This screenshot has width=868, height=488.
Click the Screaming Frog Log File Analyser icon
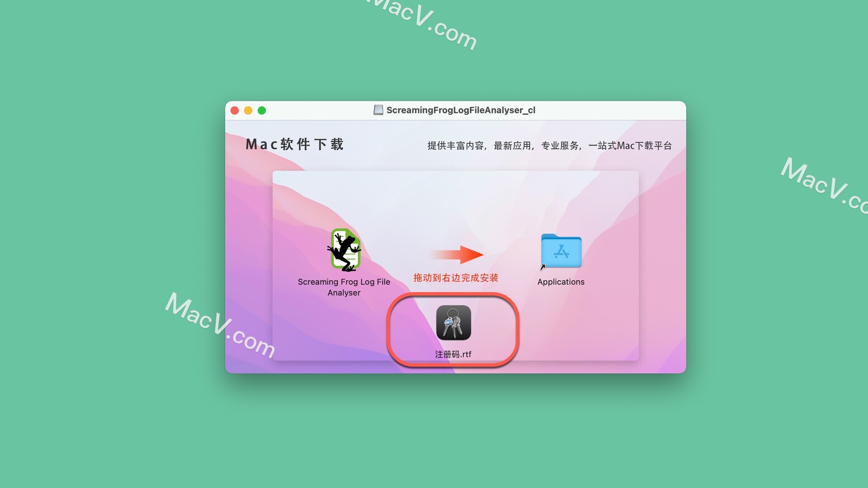coord(344,250)
